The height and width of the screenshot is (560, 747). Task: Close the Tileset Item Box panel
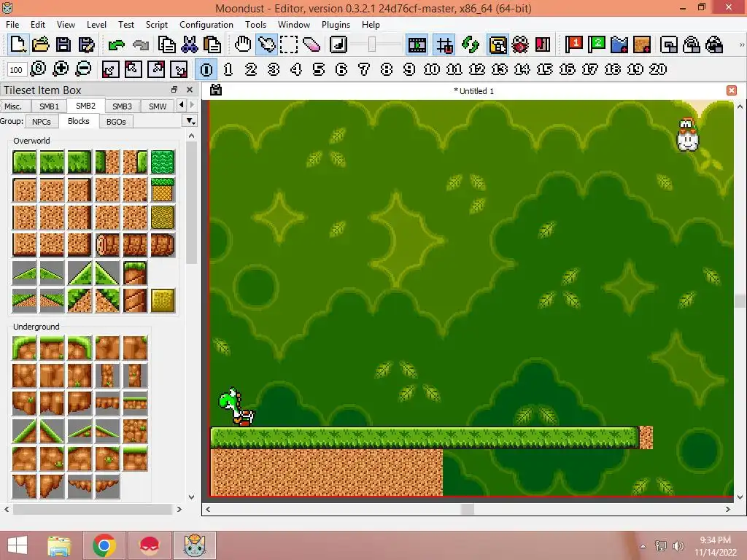click(x=190, y=90)
